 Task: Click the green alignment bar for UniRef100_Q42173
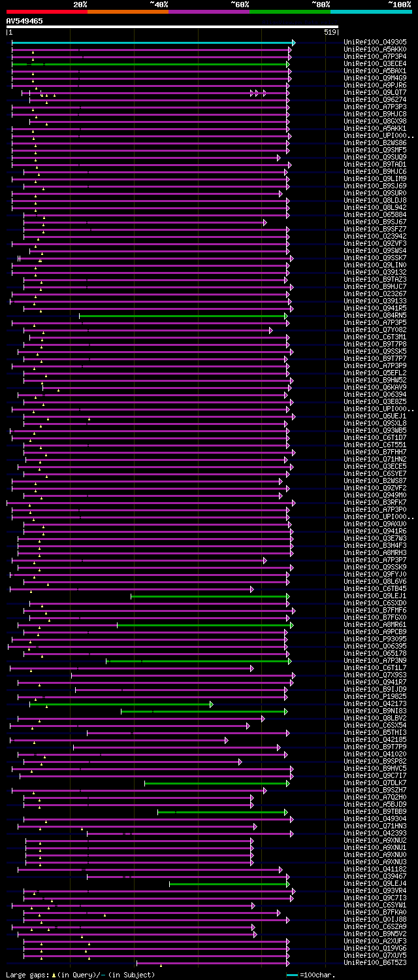point(121,704)
